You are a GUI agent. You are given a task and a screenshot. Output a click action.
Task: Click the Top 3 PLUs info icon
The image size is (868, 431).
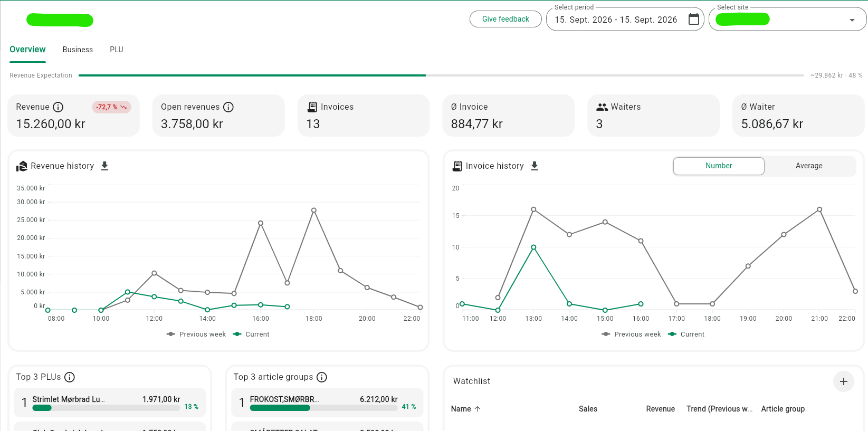70,377
